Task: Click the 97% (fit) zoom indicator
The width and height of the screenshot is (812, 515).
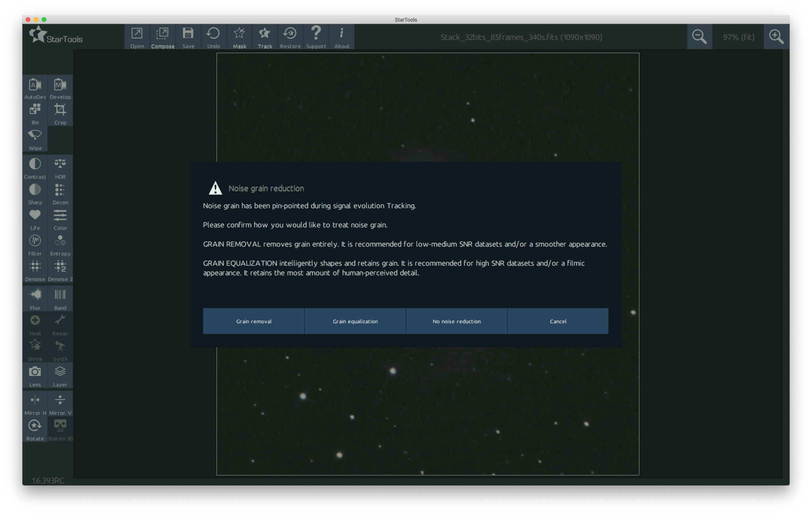Action: coord(738,37)
